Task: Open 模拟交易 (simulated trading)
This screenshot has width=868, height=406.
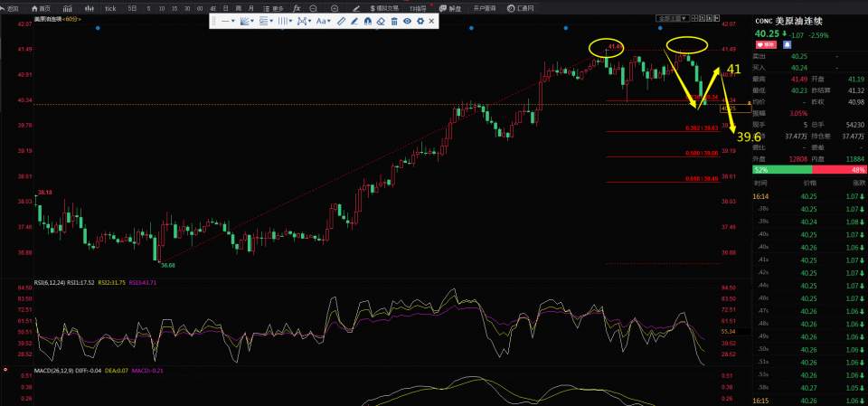Action: 384,9
